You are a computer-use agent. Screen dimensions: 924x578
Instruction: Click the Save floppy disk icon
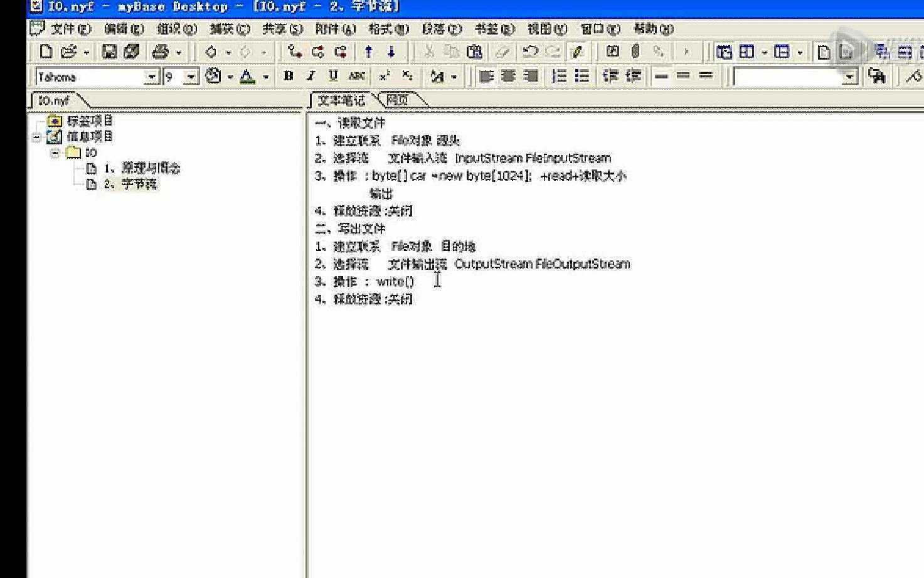point(110,51)
